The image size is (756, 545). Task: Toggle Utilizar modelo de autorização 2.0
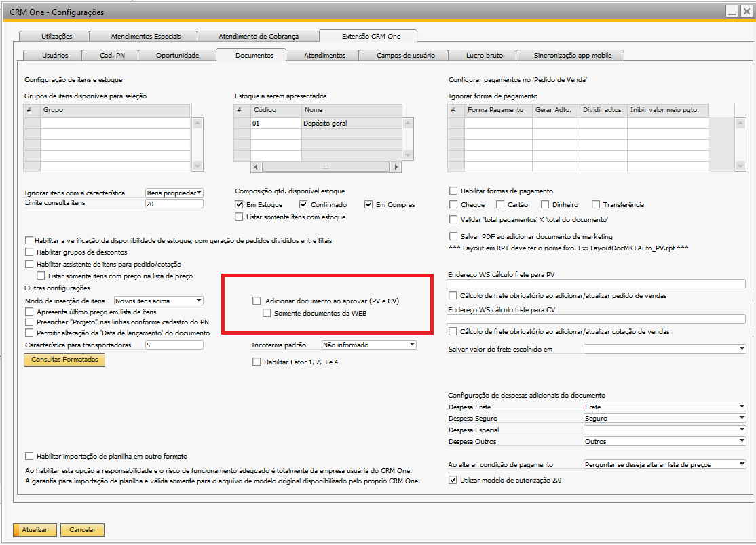point(453,480)
